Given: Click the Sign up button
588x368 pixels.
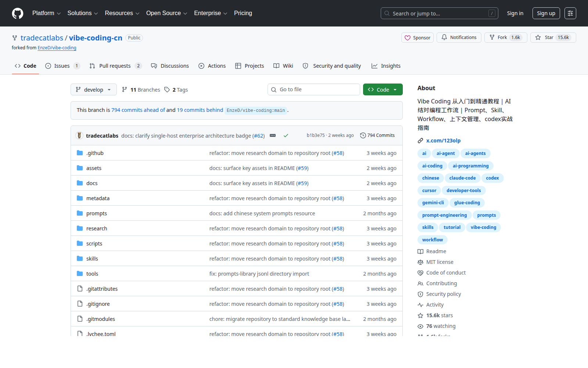Looking at the screenshot, I should [x=546, y=13].
